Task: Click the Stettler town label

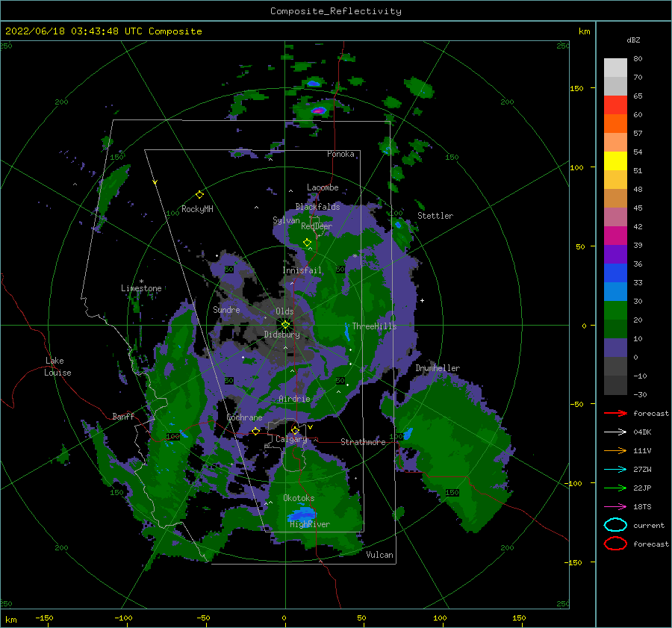Action: coord(435,216)
